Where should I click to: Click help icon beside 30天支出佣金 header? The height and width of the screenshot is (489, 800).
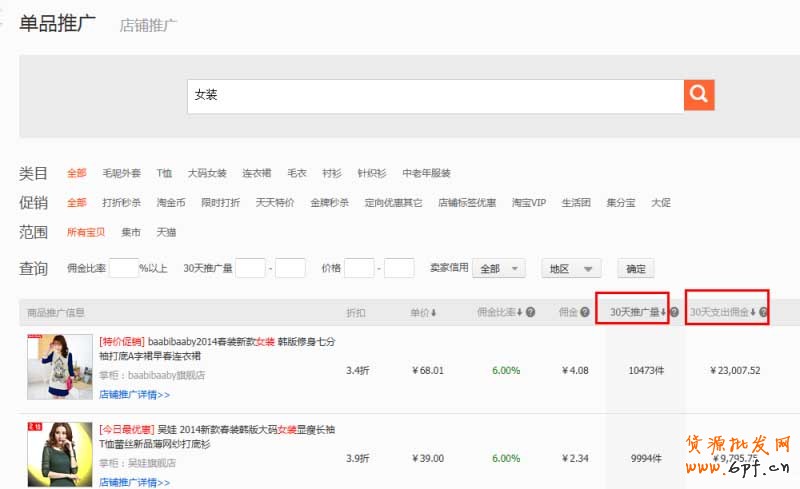(x=763, y=313)
